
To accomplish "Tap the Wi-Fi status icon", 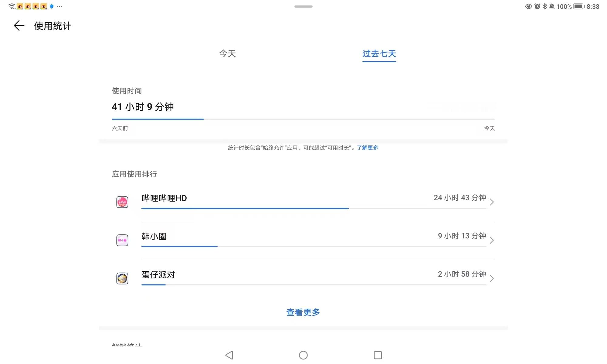I will (12, 6).
